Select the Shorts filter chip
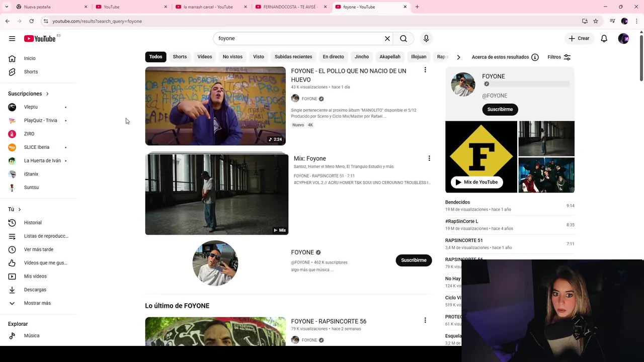Image resolution: width=644 pixels, height=362 pixels. 180,57
